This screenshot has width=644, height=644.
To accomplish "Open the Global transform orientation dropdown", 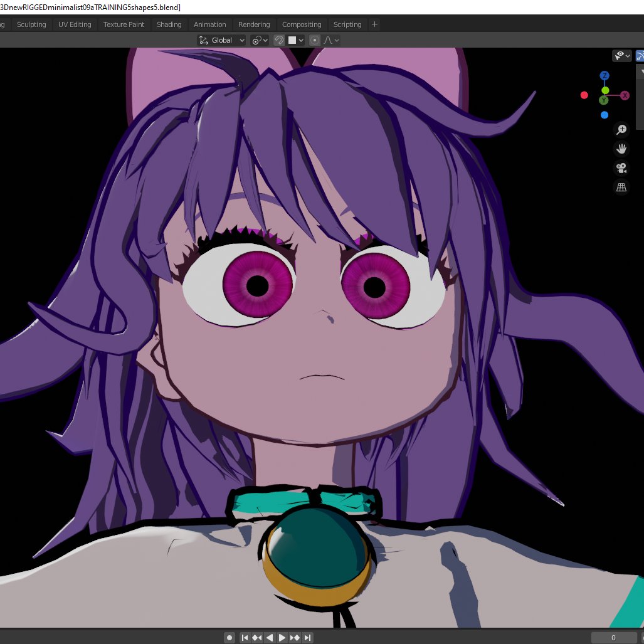I will [x=222, y=40].
